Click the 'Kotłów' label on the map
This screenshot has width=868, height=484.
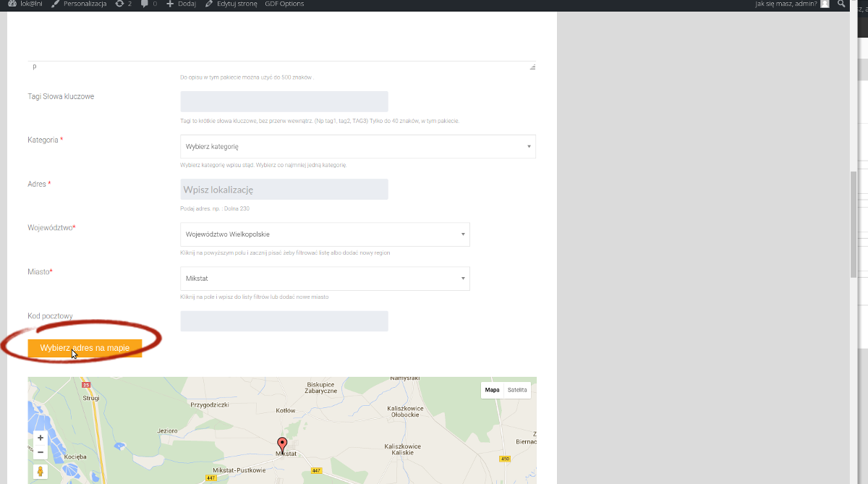pos(286,410)
